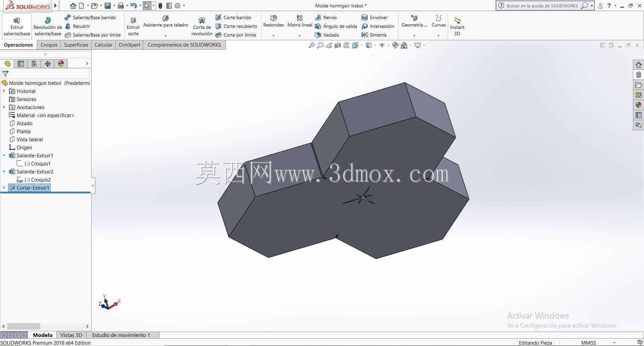Collapse the Saliente-Extruir2 feature

[x=4, y=172]
